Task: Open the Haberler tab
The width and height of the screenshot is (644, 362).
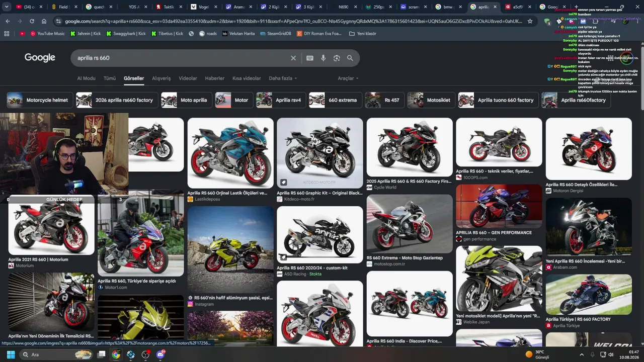Action: [x=215, y=78]
